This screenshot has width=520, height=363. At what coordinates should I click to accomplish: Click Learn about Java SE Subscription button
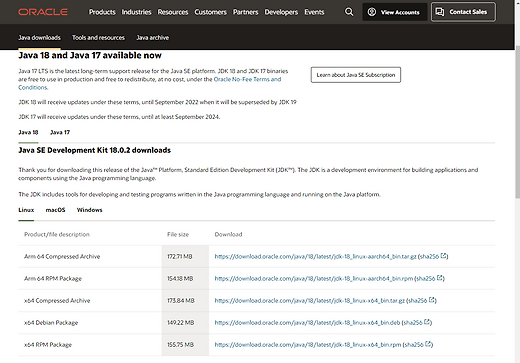(x=356, y=75)
